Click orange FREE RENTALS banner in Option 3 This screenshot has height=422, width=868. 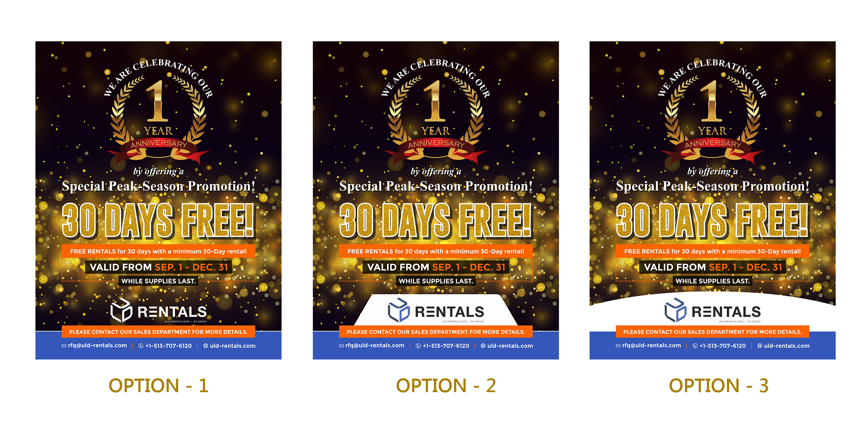(x=712, y=251)
